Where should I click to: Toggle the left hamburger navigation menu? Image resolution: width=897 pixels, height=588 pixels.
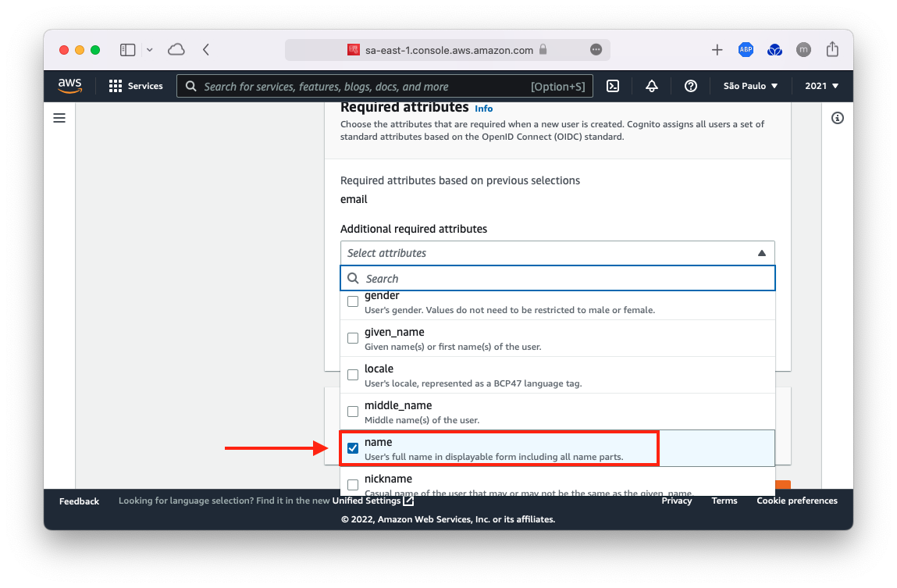point(59,118)
